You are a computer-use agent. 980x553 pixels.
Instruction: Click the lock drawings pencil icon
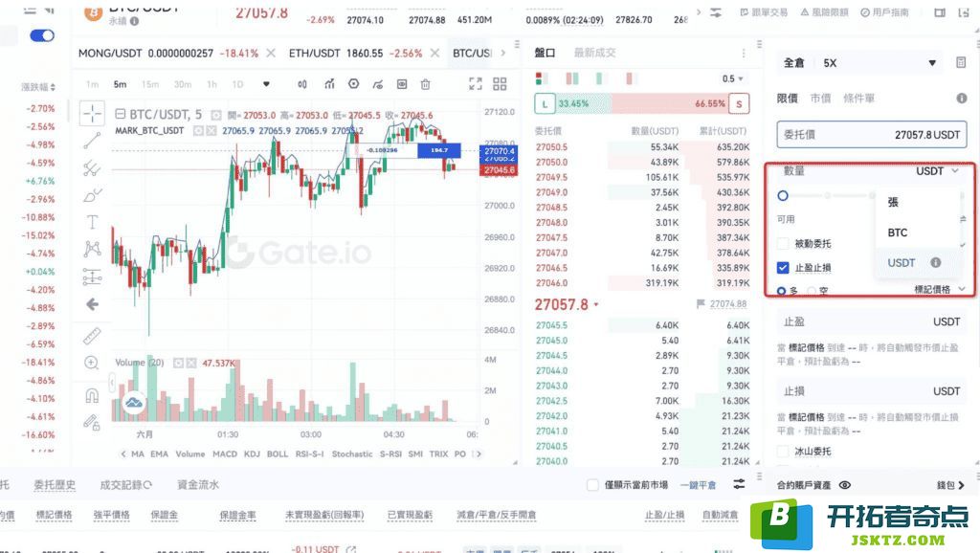92,423
